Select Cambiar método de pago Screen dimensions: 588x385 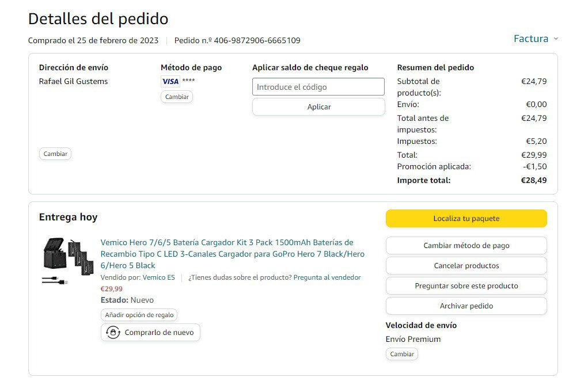[466, 246]
